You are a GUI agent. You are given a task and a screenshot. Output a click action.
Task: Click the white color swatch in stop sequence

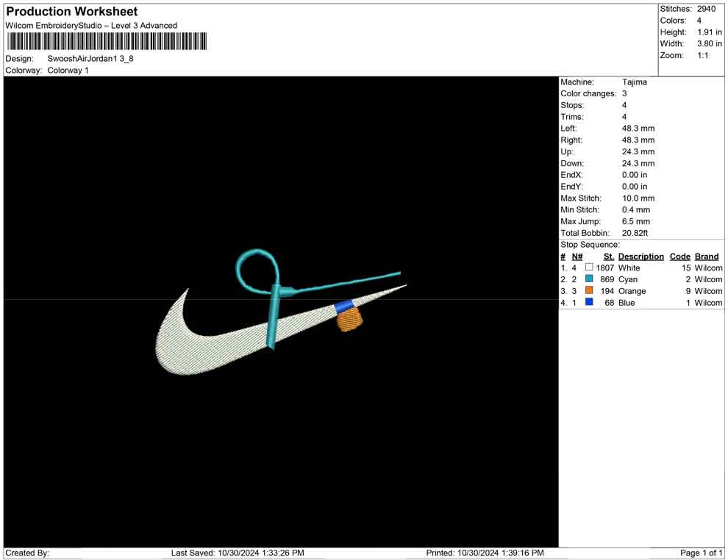click(x=589, y=268)
